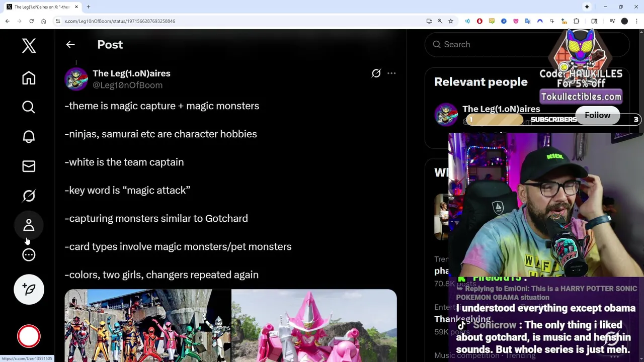644x362 pixels.
Task: Open Chrome three-dot menu
Action: click(636, 21)
